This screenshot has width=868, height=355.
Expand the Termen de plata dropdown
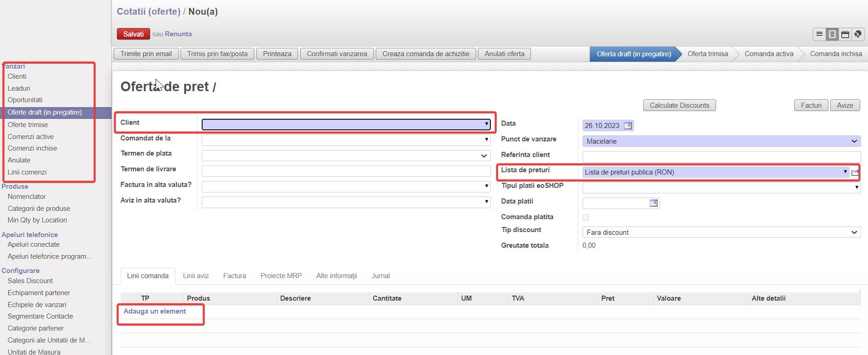(484, 156)
